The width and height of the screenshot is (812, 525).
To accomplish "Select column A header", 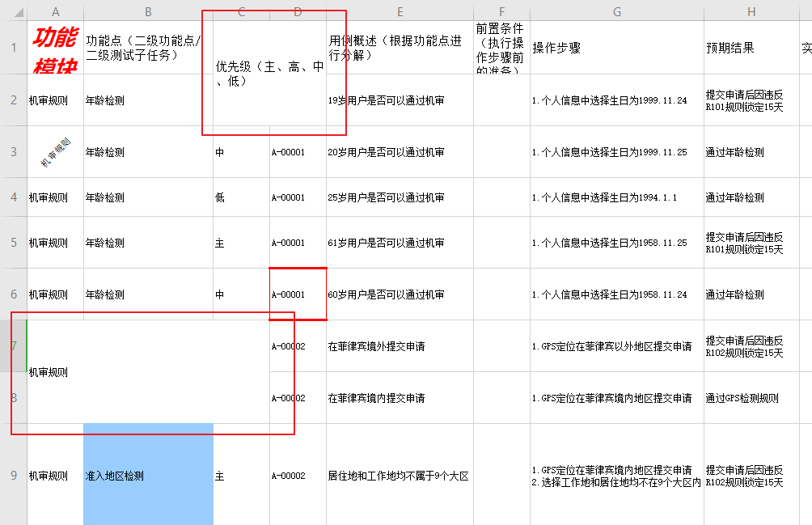I will [x=55, y=12].
